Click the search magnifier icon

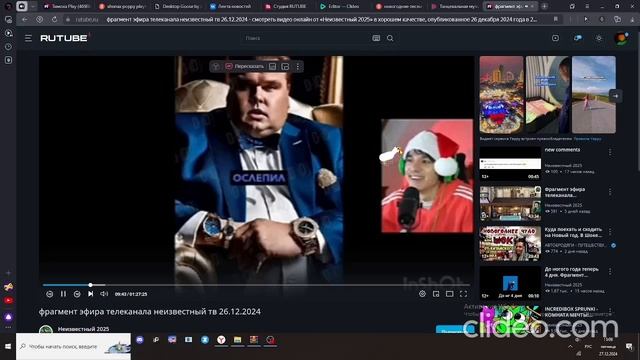point(390,38)
